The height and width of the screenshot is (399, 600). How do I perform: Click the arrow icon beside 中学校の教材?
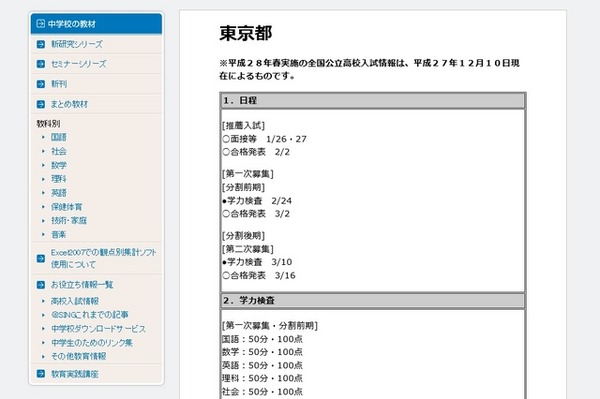pos(40,24)
